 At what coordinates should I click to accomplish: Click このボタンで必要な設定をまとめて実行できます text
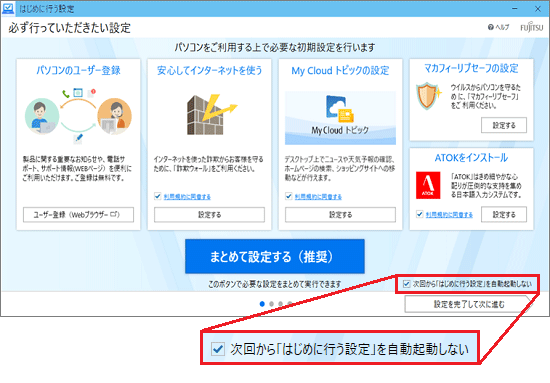tap(275, 284)
